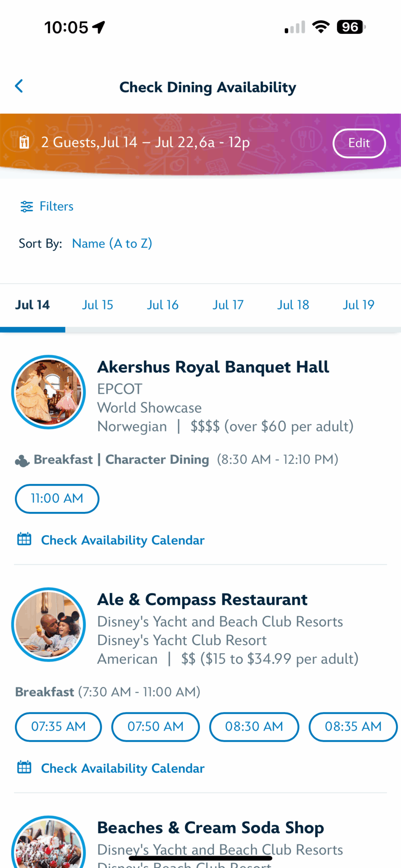Open Akershus Royal Banquet Hall restaurant photo
Viewport: 401px width, 868px height.
[49, 392]
